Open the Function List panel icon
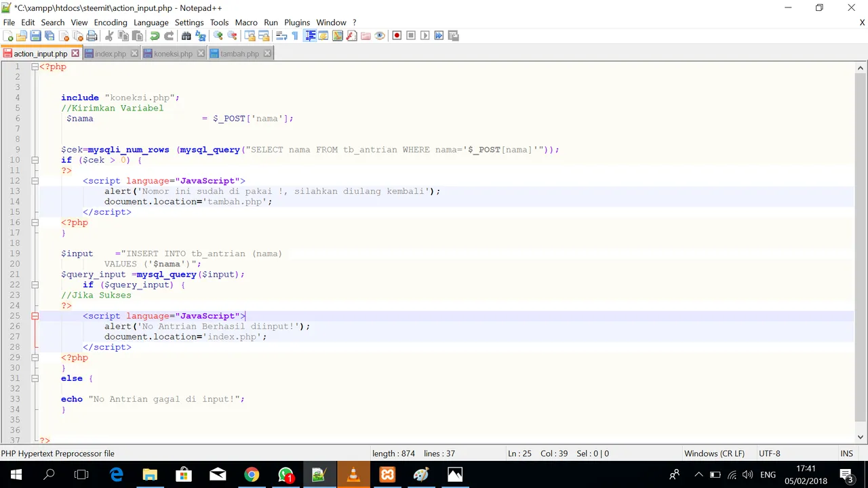 pos(351,36)
